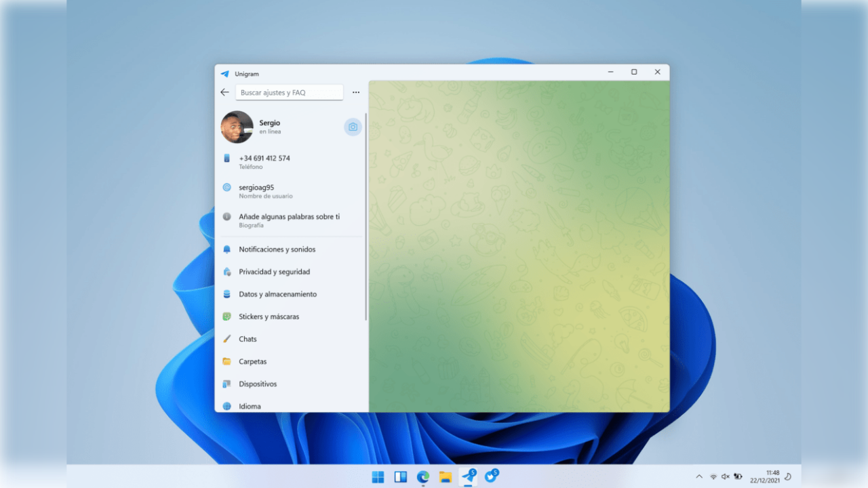
Task: Edit the username sergioag95
Action: tap(256, 187)
